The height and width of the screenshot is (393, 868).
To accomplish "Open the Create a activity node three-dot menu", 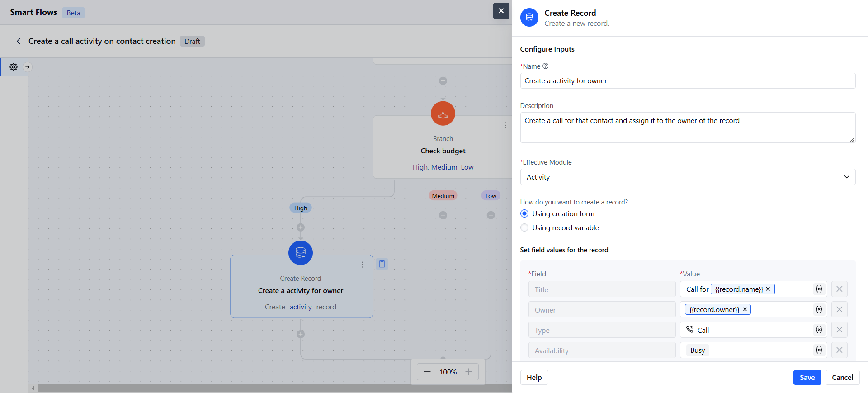I will pyautogui.click(x=363, y=265).
